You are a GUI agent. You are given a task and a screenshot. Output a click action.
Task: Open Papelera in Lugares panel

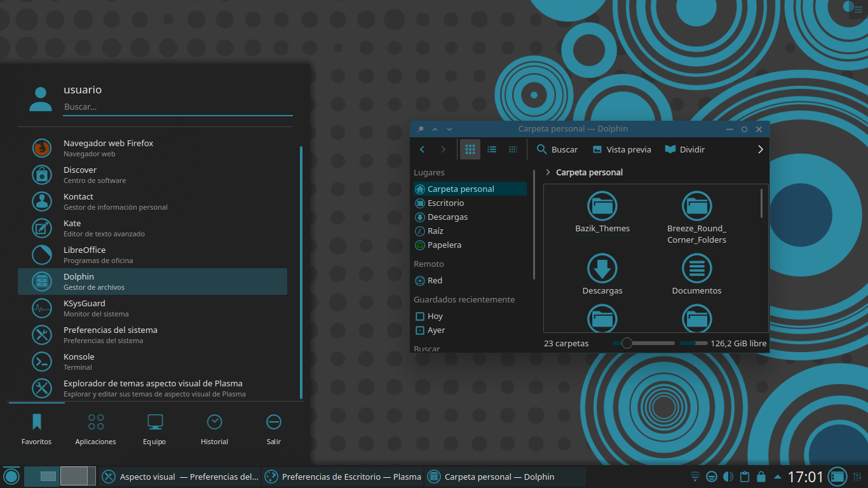pos(470,245)
